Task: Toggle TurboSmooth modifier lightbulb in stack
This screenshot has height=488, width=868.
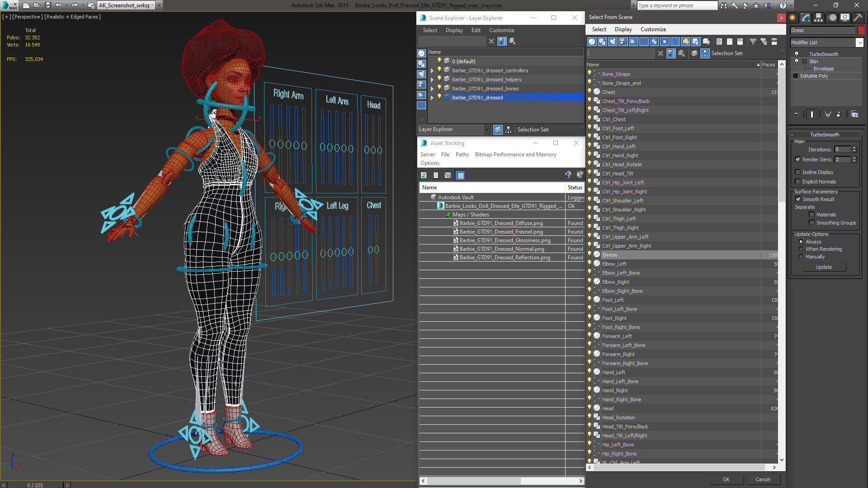Action: [x=797, y=54]
